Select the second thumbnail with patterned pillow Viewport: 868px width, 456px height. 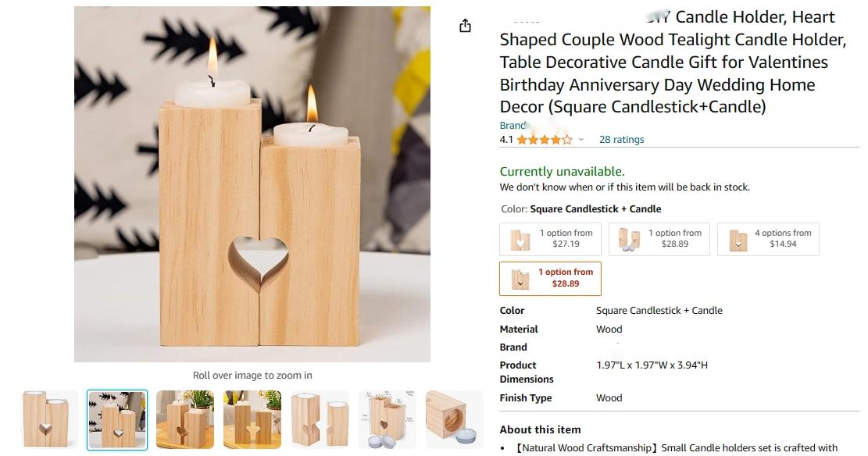click(117, 420)
